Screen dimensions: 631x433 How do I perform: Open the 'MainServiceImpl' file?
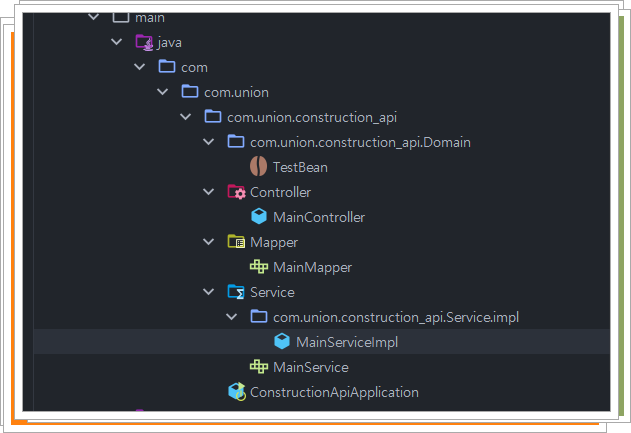coord(347,342)
